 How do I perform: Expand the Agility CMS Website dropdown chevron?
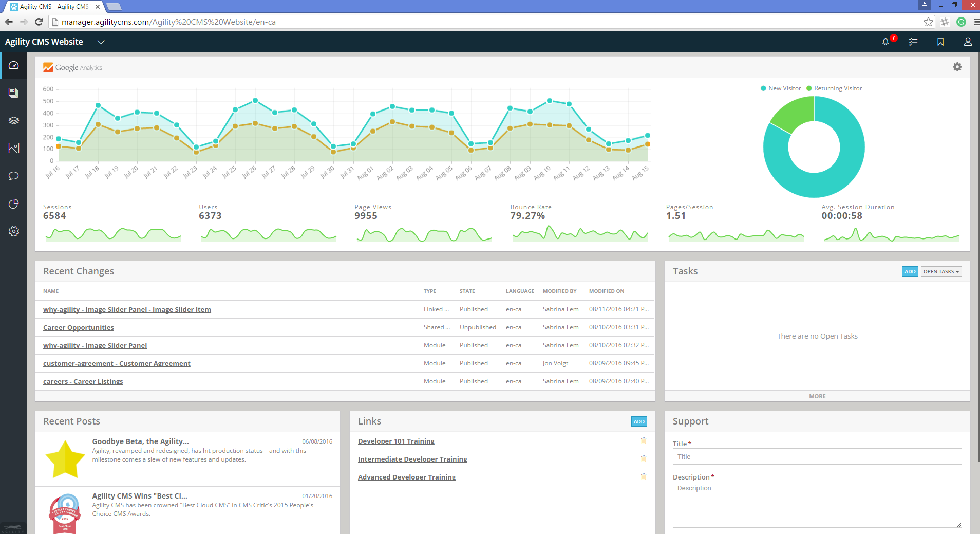101,42
